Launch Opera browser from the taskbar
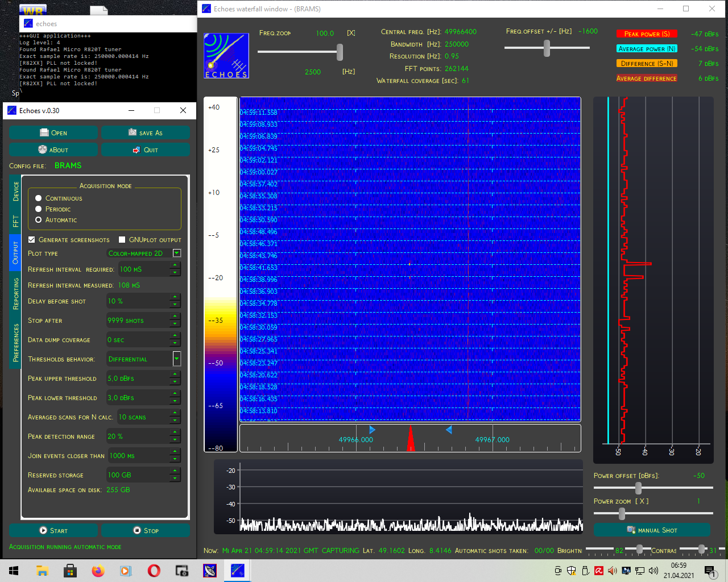Image resolution: width=728 pixels, height=582 pixels. 154,571
